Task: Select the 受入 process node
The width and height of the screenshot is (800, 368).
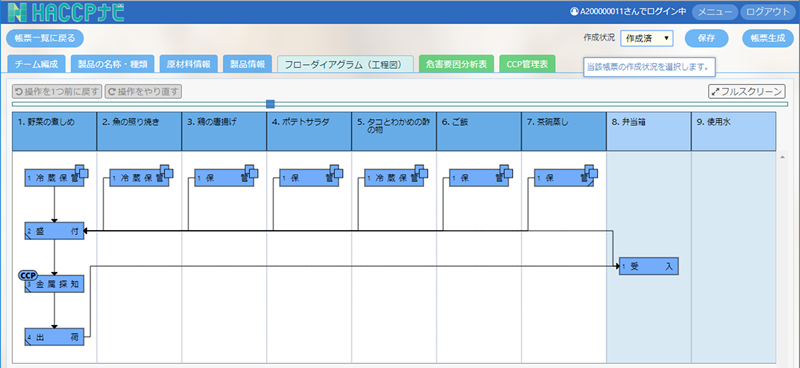Action: [648, 266]
